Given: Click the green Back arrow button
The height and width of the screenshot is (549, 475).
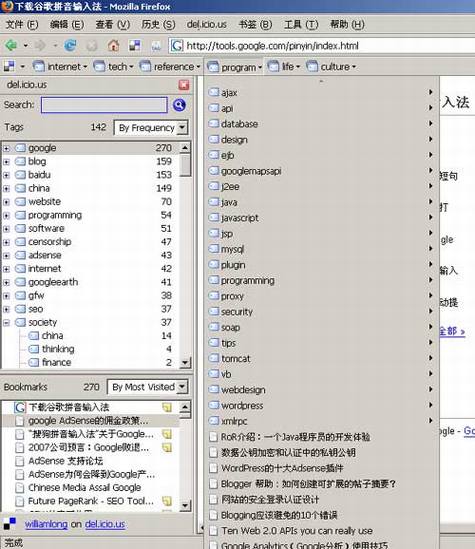Looking at the screenshot, I should click(11, 46).
